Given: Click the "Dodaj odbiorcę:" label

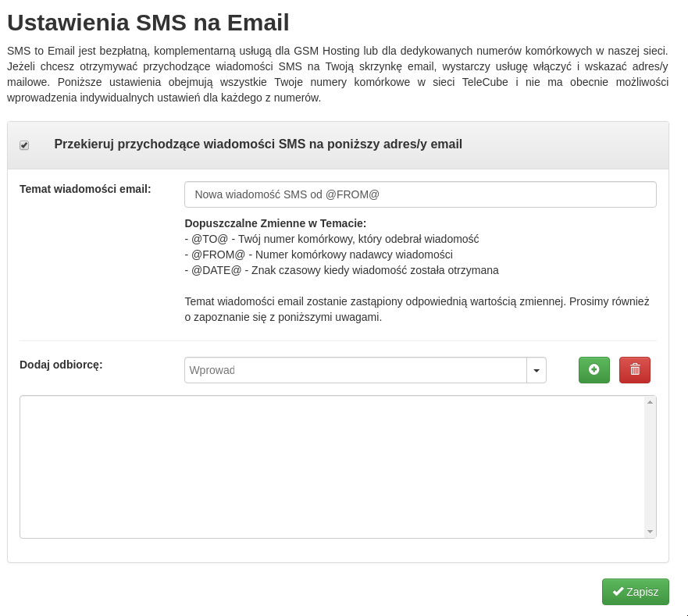Looking at the screenshot, I should [61, 365].
